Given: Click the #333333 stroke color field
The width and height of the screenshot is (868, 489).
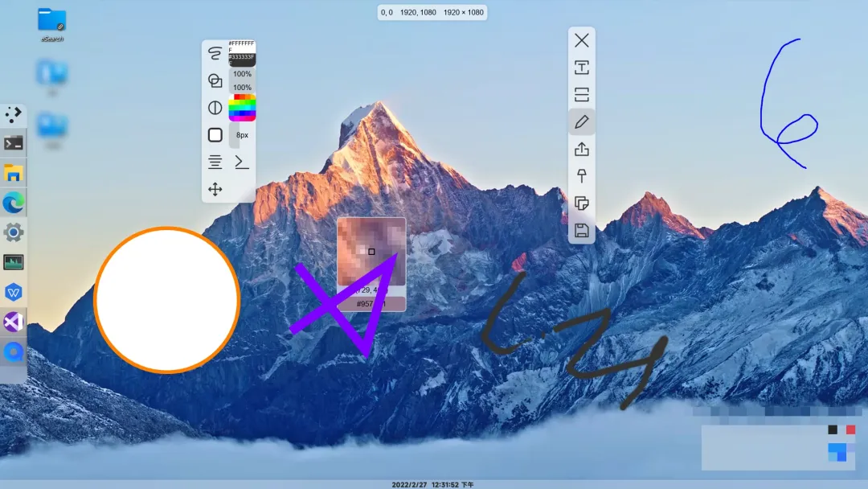Looking at the screenshot, I should click(242, 60).
